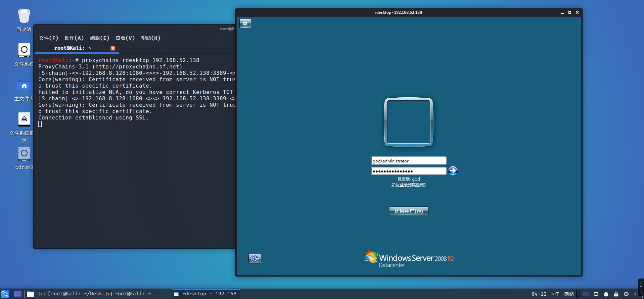Click the display monitor tray icon

click(x=596, y=294)
